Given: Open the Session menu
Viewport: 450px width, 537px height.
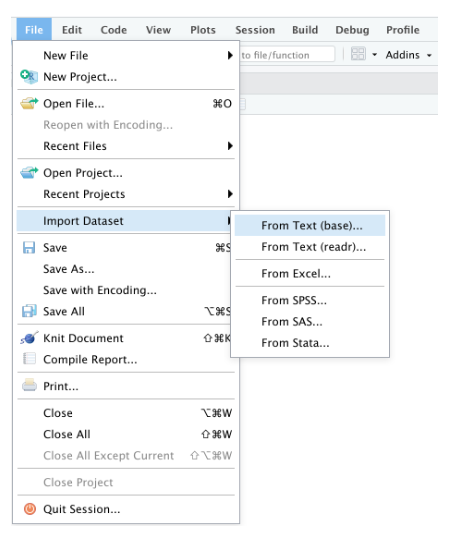Looking at the screenshot, I should point(255,30).
